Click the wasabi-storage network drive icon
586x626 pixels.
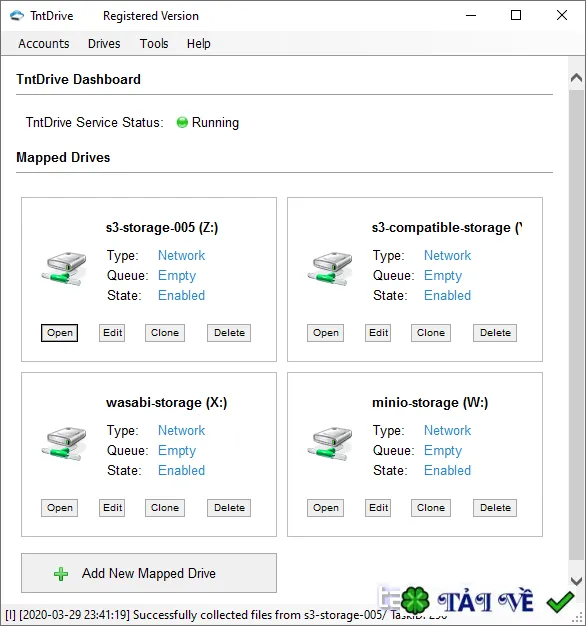click(64, 444)
